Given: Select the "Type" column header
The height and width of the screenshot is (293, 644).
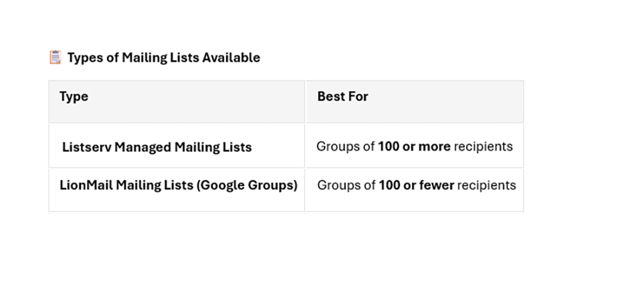Looking at the screenshot, I should coord(74,97).
